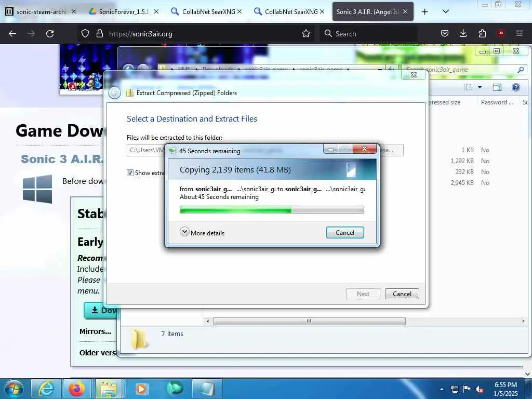Bookmark this page with star icon
This screenshot has width=532, height=399.
(305, 34)
